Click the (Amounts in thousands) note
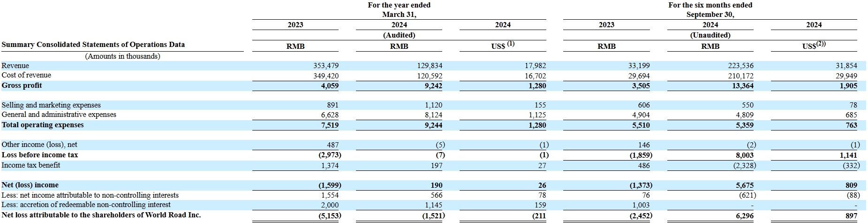Viewport: 868px width, 223px height. tap(122, 56)
